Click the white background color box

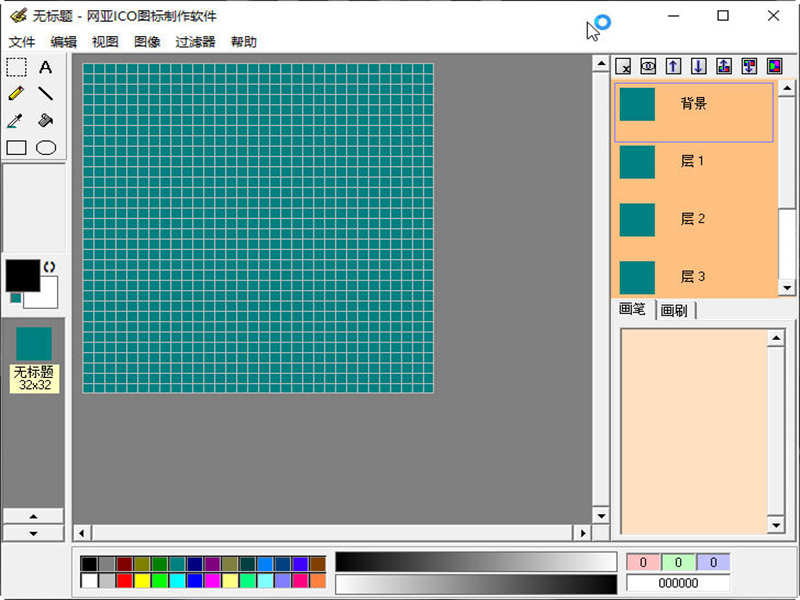48,298
